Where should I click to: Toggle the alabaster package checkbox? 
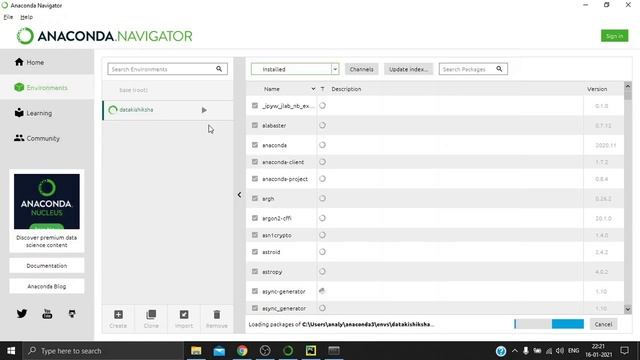(x=255, y=125)
